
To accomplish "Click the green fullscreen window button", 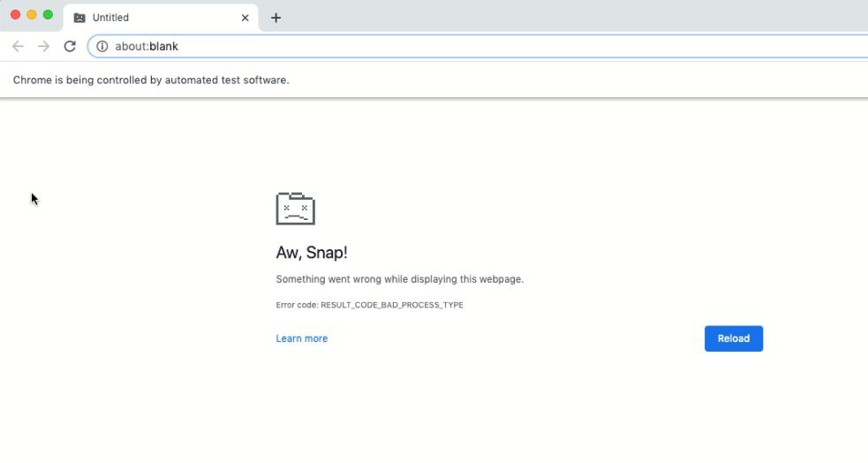I will pyautogui.click(x=49, y=15).
